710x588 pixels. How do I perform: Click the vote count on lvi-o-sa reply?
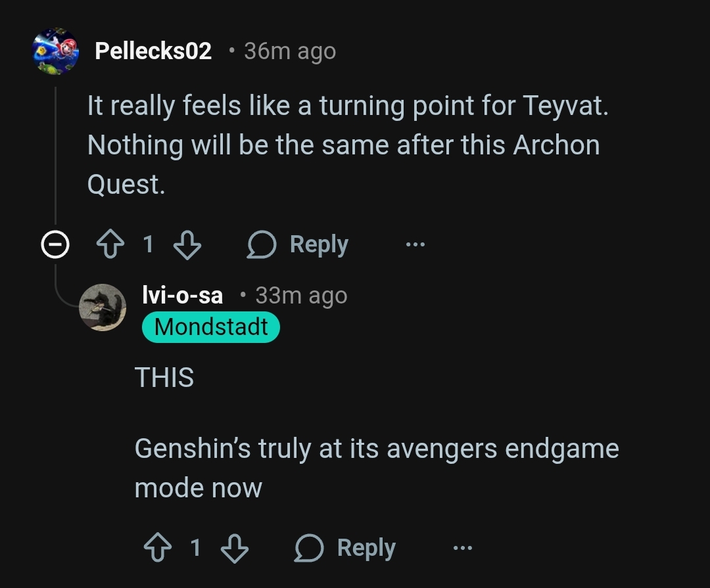196,548
